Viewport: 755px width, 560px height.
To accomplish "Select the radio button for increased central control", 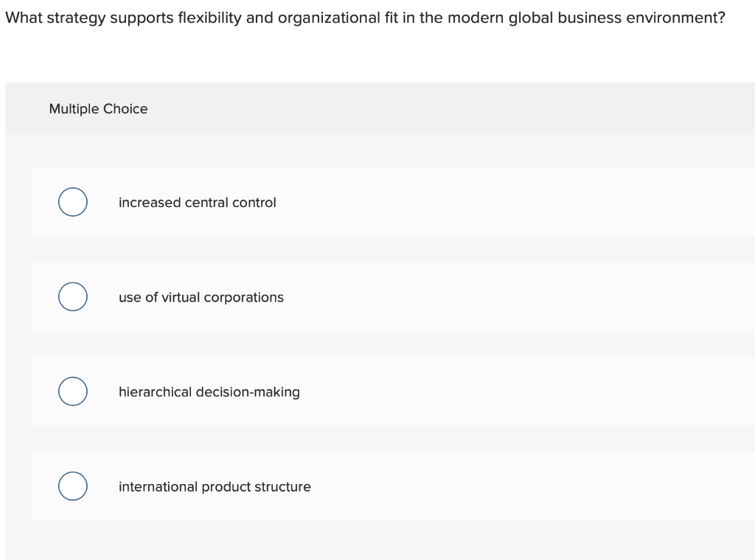I will [x=72, y=202].
